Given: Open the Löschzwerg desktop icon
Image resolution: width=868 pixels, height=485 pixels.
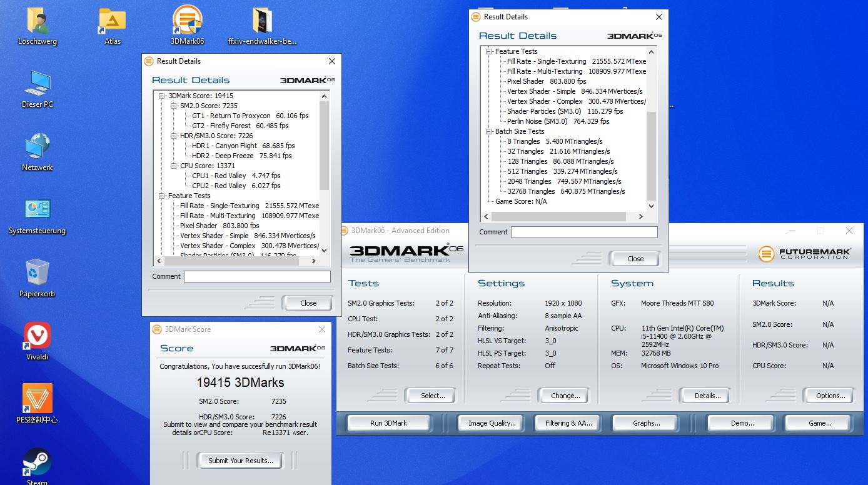Looking at the screenshot, I should [x=38, y=26].
